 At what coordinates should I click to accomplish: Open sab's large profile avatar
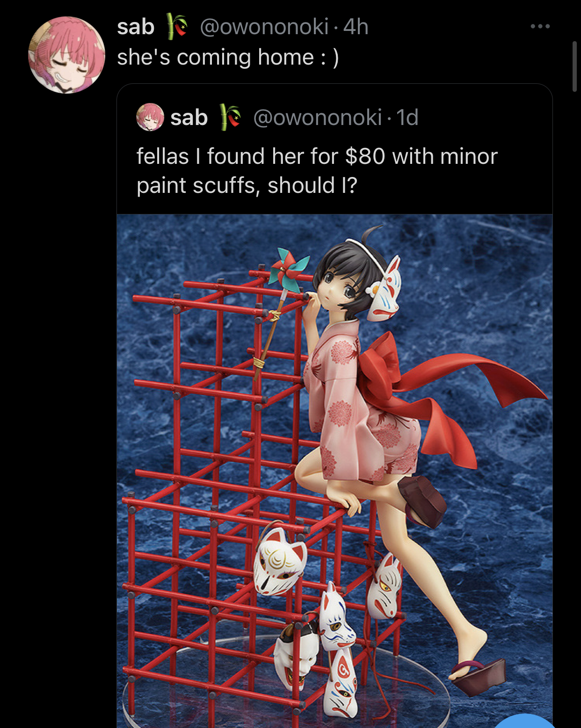click(x=66, y=55)
